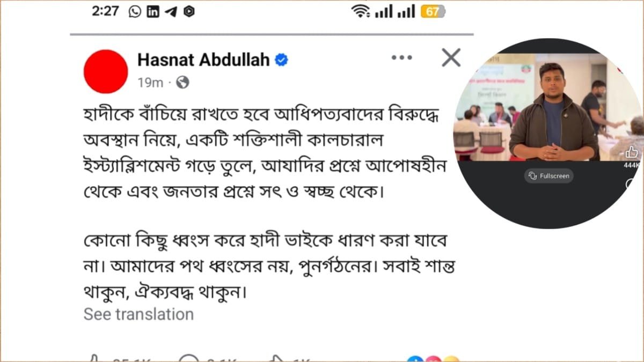Click the video frame of the speaker
644x362 pixels.
pyautogui.click(x=547, y=107)
